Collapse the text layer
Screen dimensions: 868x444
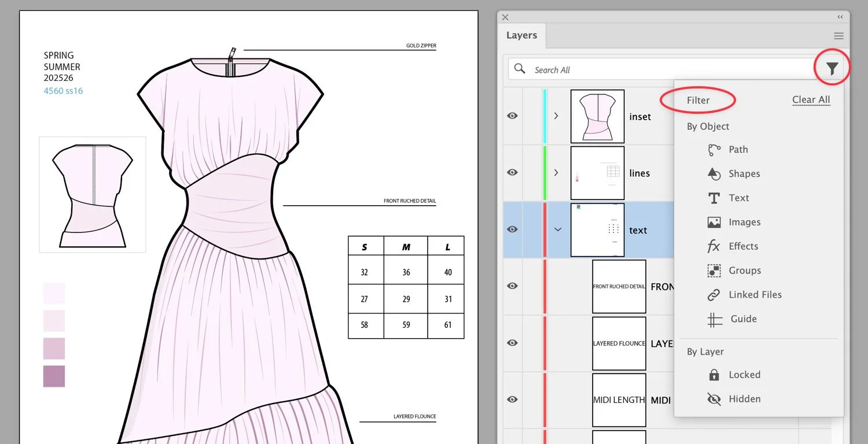(557, 230)
